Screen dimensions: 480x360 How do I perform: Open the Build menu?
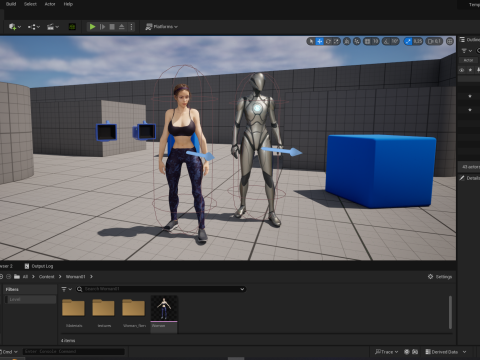click(x=11, y=4)
